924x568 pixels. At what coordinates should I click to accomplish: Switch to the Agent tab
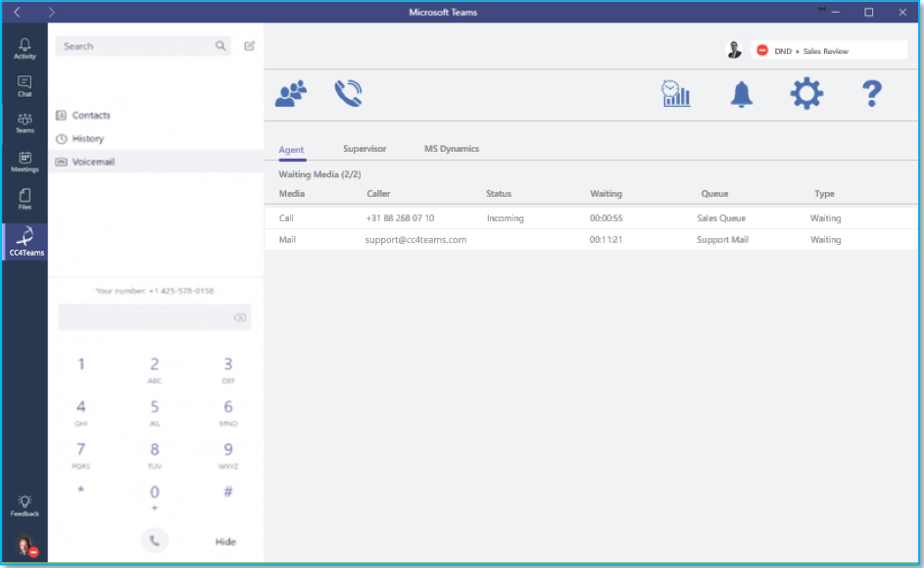pyautogui.click(x=291, y=150)
